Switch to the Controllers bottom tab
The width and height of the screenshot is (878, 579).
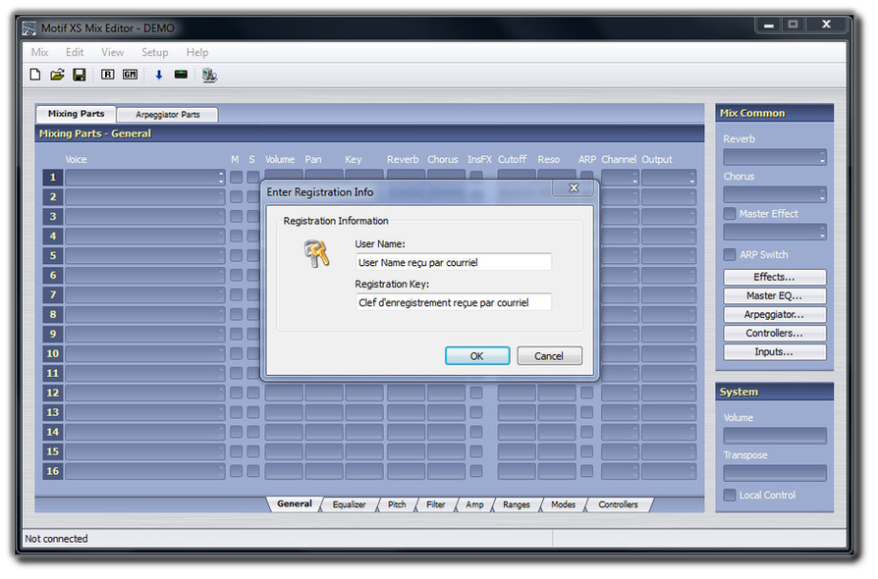(x=618, y=505)
